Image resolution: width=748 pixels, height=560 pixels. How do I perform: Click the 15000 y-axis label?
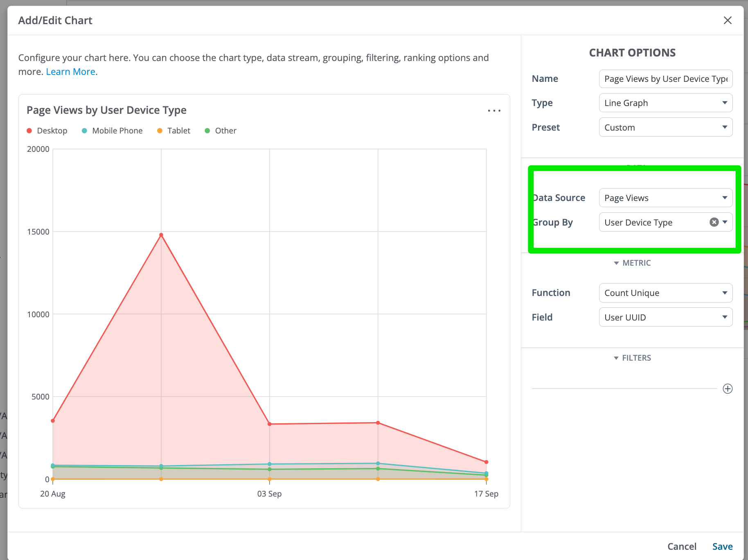[x=38, y=232]
